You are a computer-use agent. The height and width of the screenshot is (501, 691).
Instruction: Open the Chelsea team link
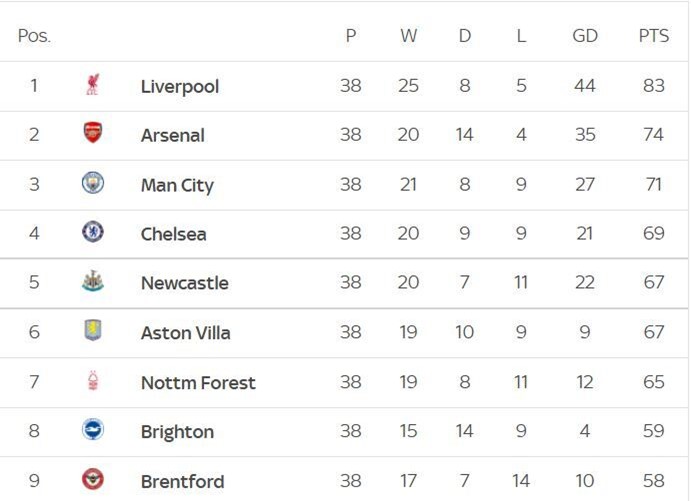click(x=174, y=234)
